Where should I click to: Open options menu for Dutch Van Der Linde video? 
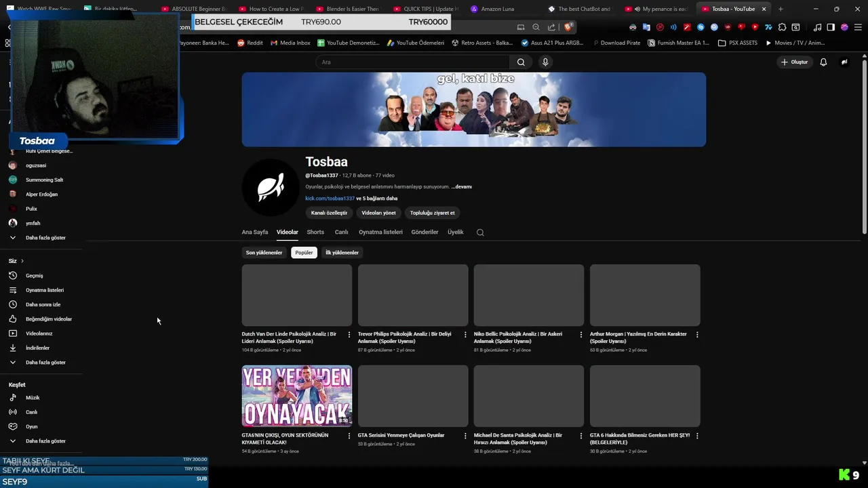point(349,335)
